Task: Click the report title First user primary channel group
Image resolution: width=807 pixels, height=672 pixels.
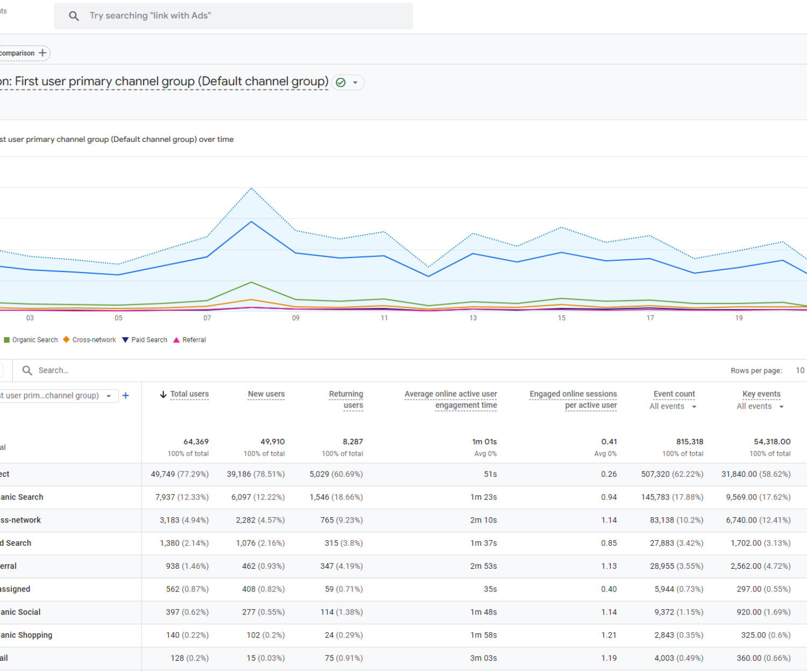Action: click(164, 81)
